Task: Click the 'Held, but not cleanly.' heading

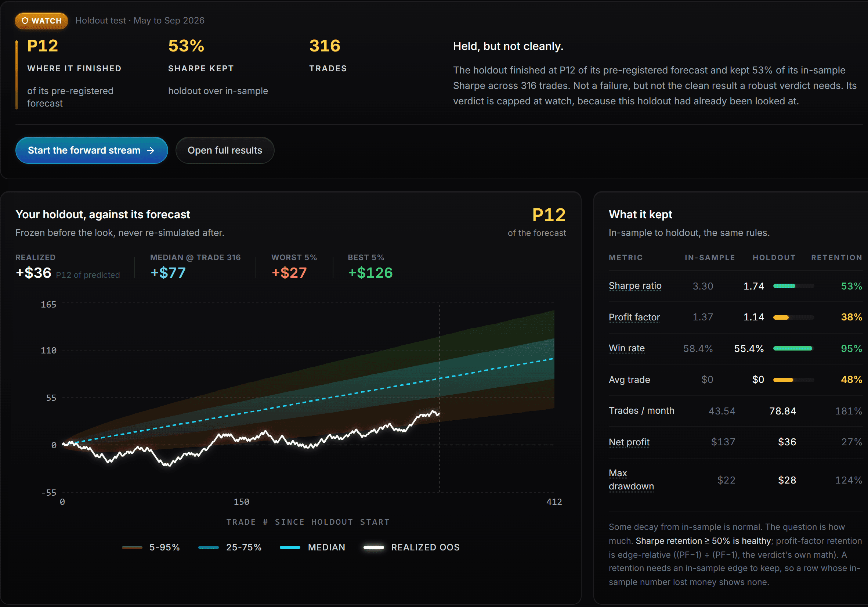Action: click(x=508, y=46)
